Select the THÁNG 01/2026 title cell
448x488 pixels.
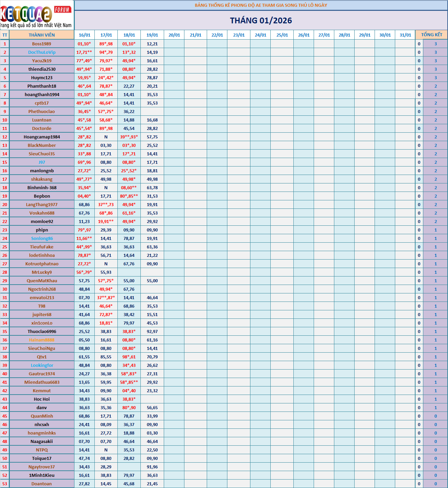click(x=261, y=21)
